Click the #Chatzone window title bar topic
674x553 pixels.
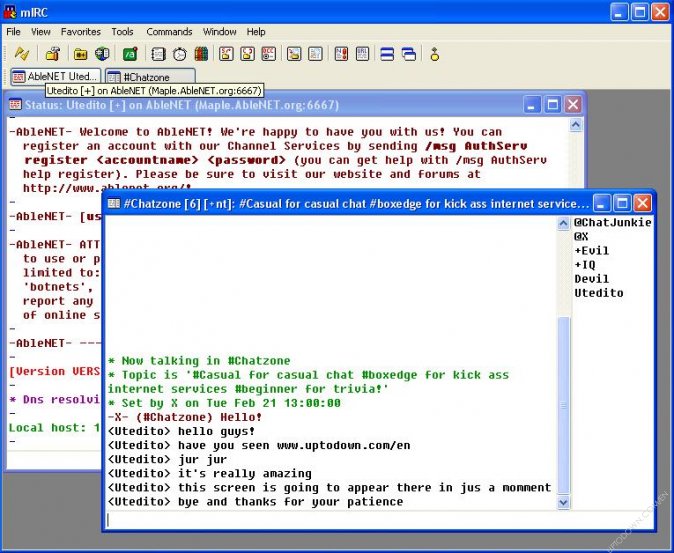click(356, 204)
